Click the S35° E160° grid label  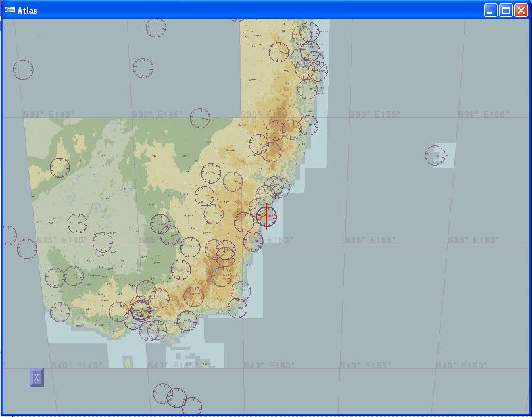[x=473, y=240]
